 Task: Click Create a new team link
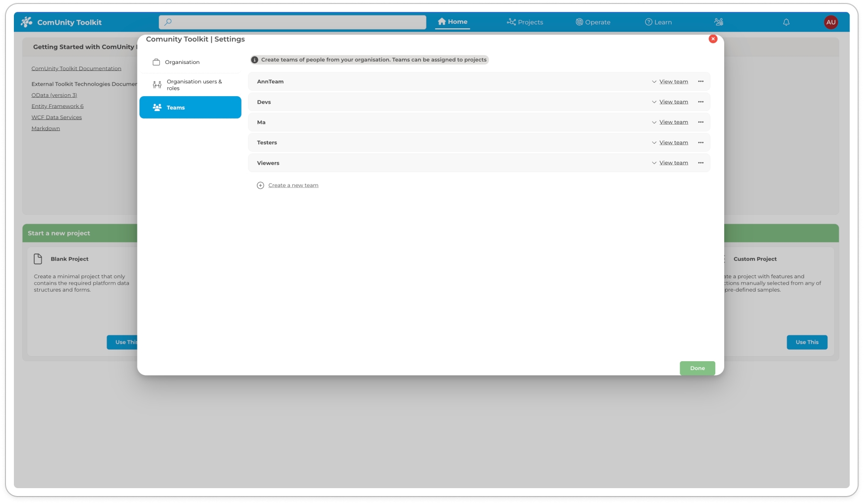coord(293,186)
